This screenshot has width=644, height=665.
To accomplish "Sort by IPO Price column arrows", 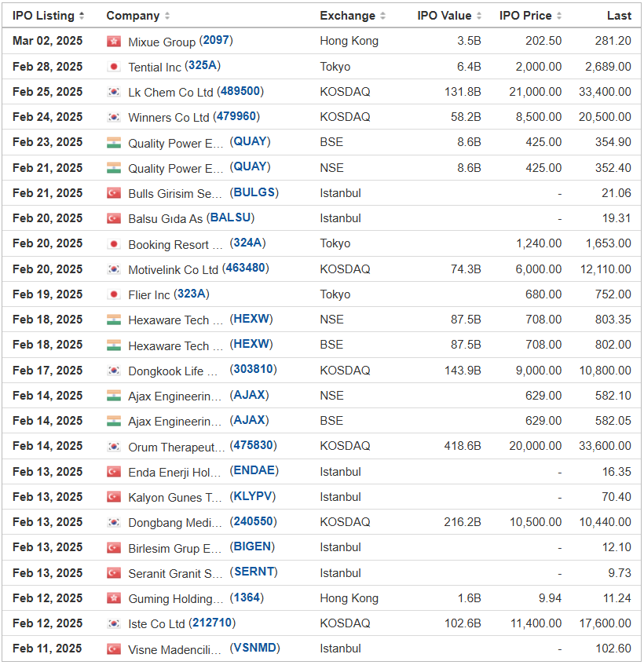I will point(559,16).
